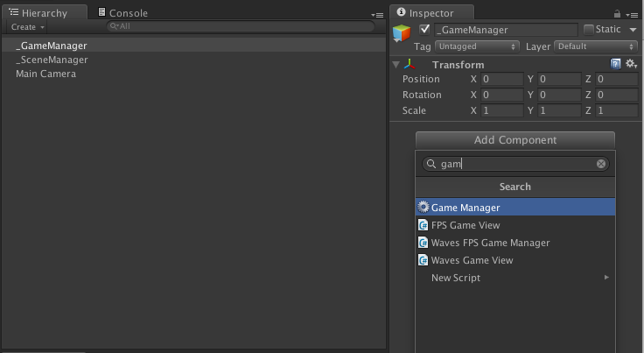Click the FPS Game View script icon

423,225
